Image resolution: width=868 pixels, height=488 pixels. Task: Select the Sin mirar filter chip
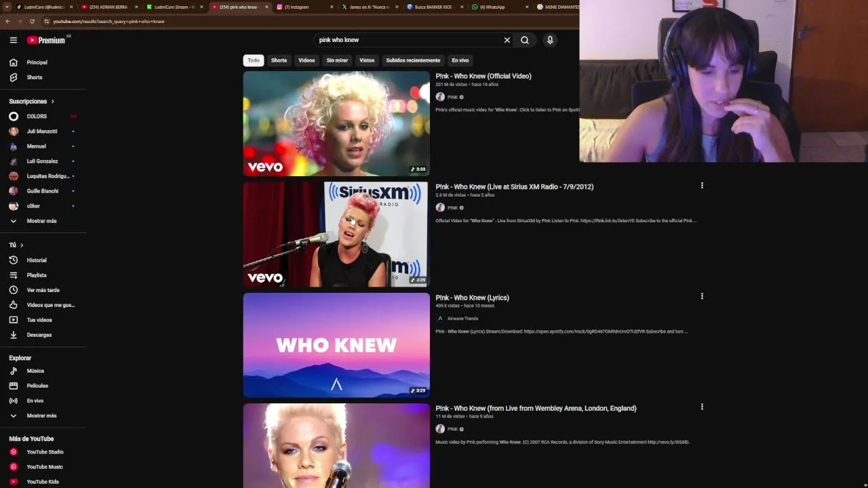337,60
